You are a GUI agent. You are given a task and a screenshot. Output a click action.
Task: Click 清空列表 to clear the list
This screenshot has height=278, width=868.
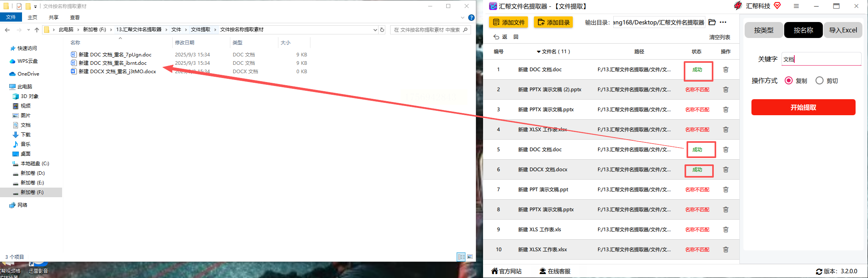[719, 37]
